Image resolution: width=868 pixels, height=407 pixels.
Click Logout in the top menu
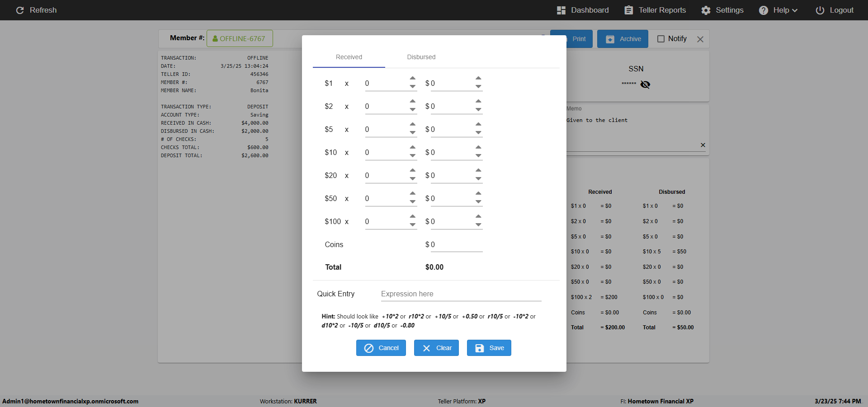pos(835,10)
